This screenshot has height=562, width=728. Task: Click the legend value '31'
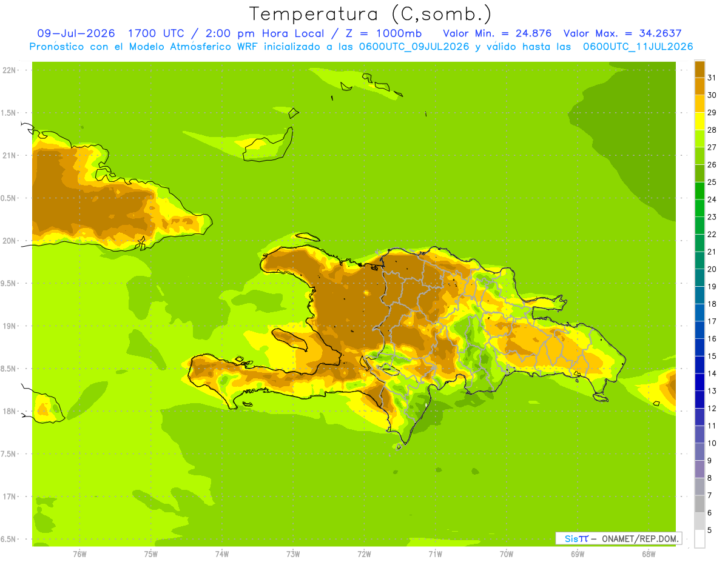[712, 78]
